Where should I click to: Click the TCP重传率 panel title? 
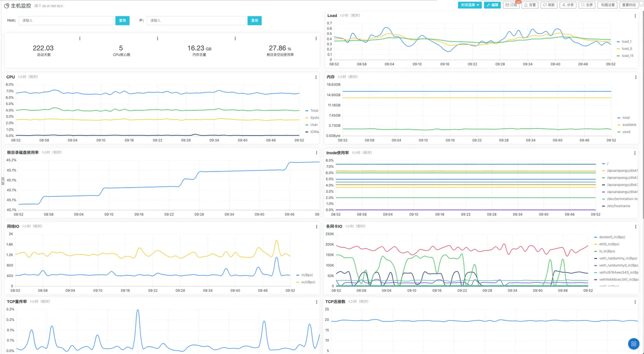[x=17, y=302]
